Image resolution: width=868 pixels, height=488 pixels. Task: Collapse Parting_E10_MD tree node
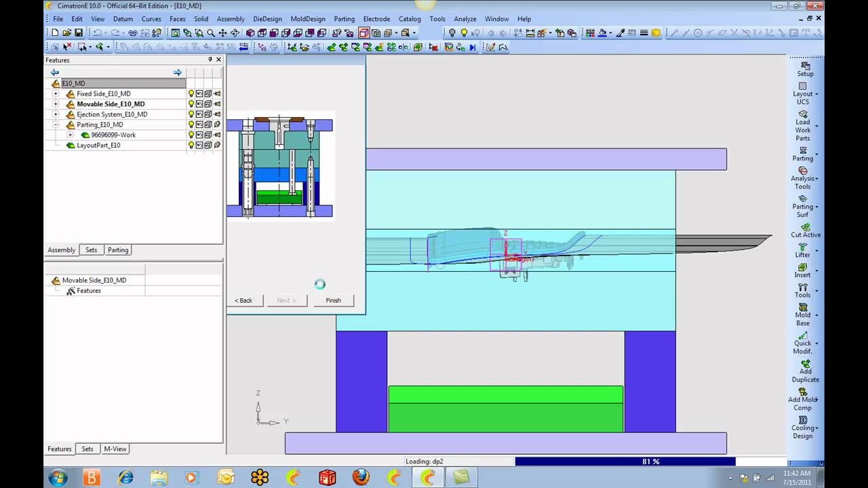pyautogui.click(x=56, y=124)
